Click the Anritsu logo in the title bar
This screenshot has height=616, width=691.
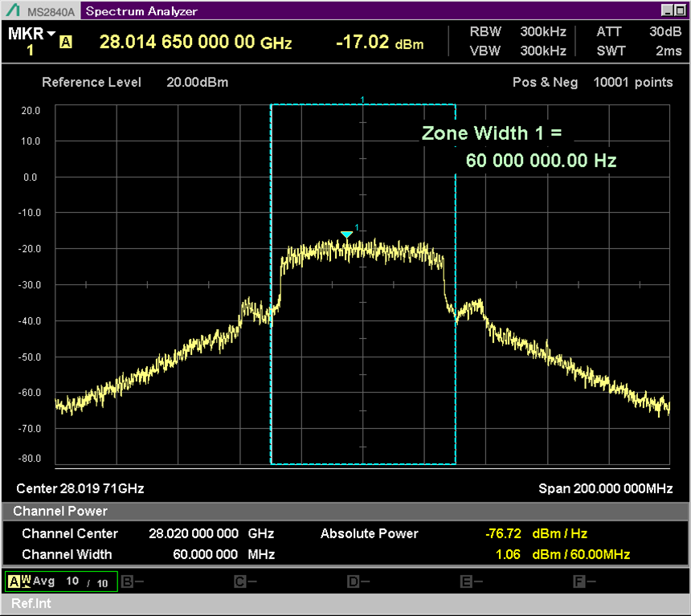[11, 11]
